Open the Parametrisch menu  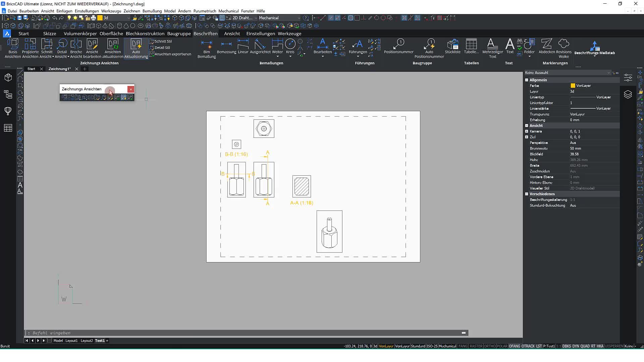click(x=205, y=11)
